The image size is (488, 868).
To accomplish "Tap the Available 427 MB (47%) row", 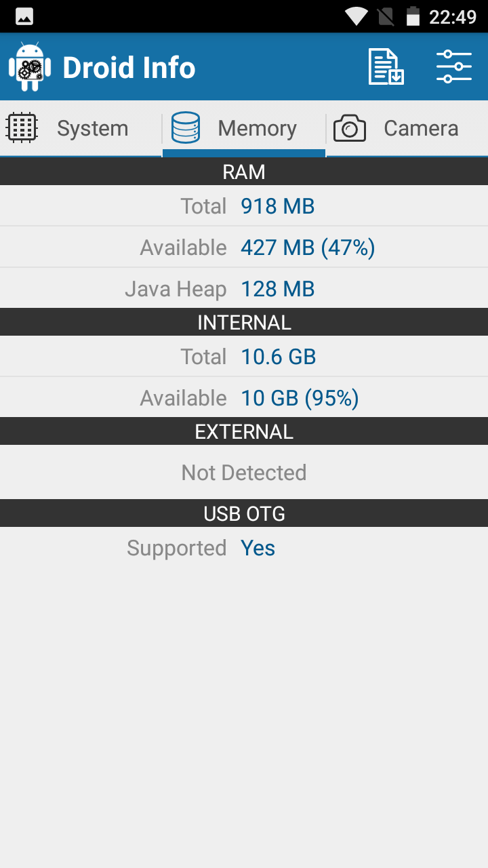I will tap(244, 248).
